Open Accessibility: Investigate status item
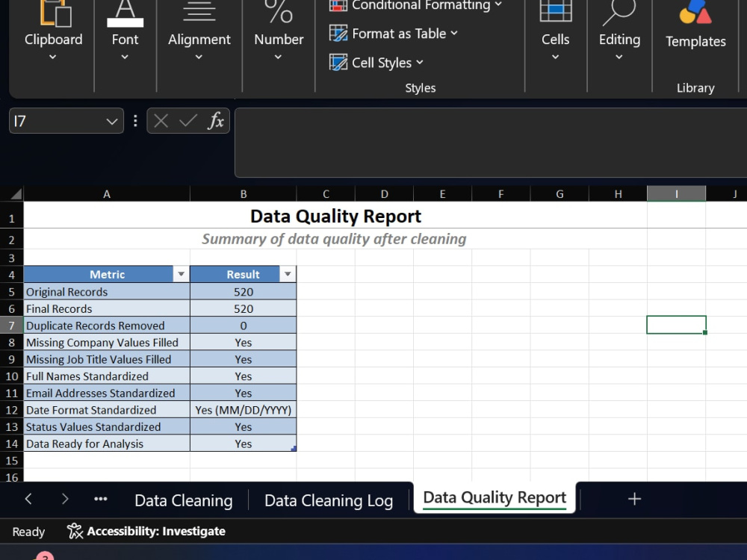747x560 pixels. (x=146, y=531)
